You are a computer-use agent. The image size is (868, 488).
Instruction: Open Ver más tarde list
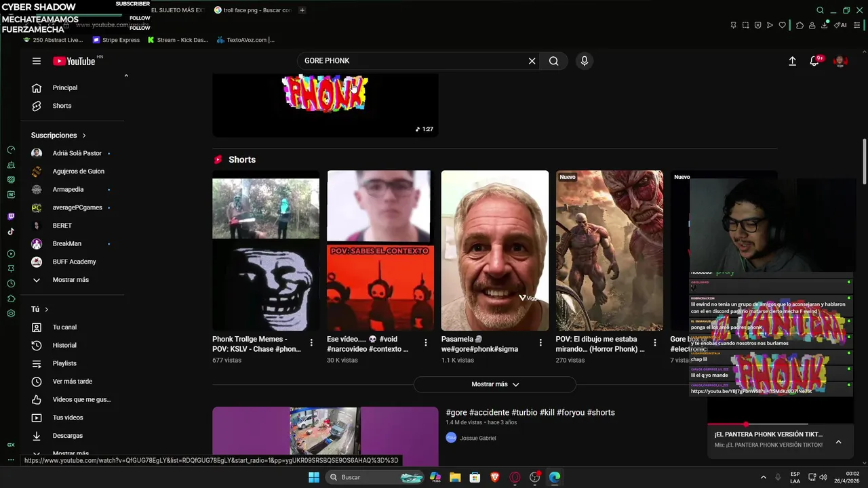coord(72,382)
